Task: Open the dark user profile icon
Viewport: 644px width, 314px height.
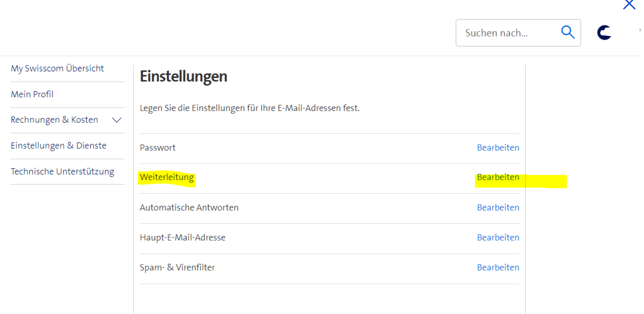Action: click(604, 33)
